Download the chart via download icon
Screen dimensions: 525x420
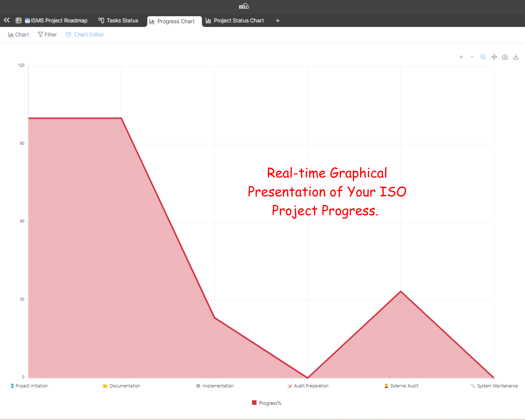point(516,57)
